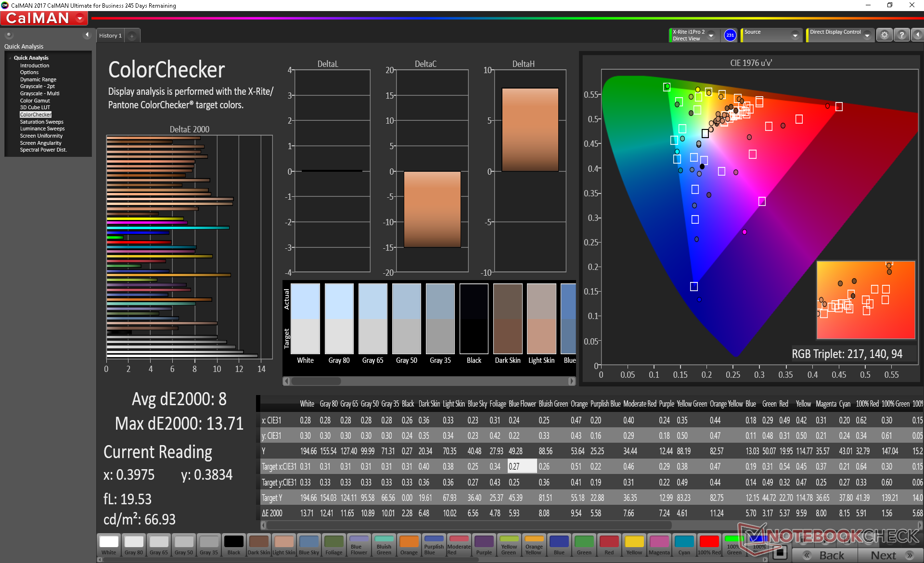Go to the previous page with Back
Screen dimensions: 924x563
tap(824, 555)
